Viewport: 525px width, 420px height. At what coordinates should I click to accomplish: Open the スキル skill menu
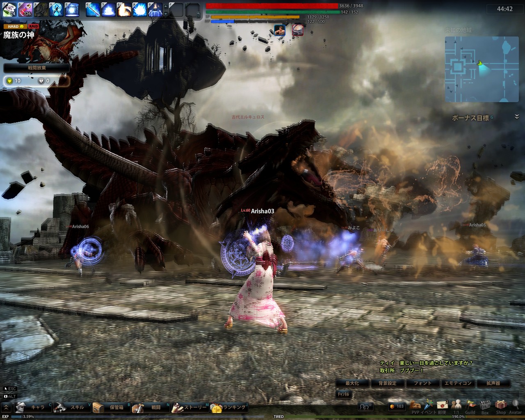pos(72,407)
